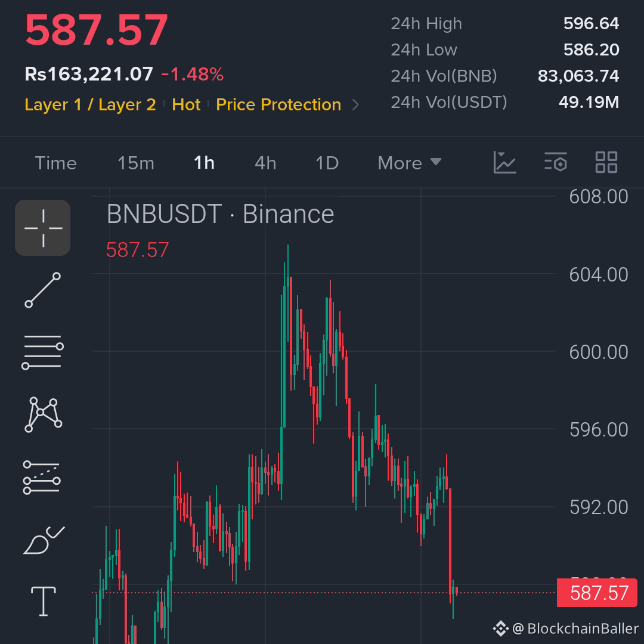The image size is (644, 644).
Task: Select the Text annotation tool
Action: coord(44,601)
